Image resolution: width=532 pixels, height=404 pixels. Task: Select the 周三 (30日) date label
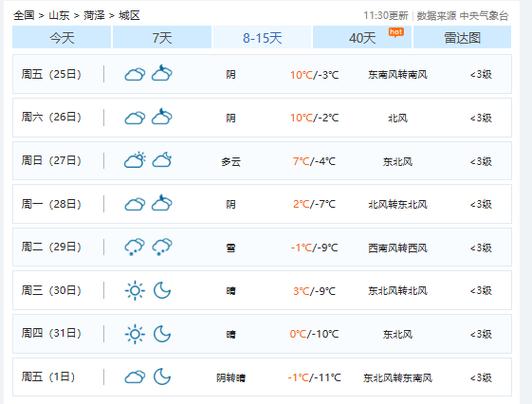point(52,290)
